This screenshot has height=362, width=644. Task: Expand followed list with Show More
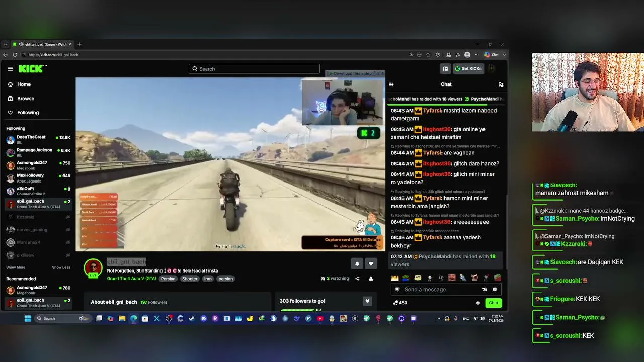point(16,267)
